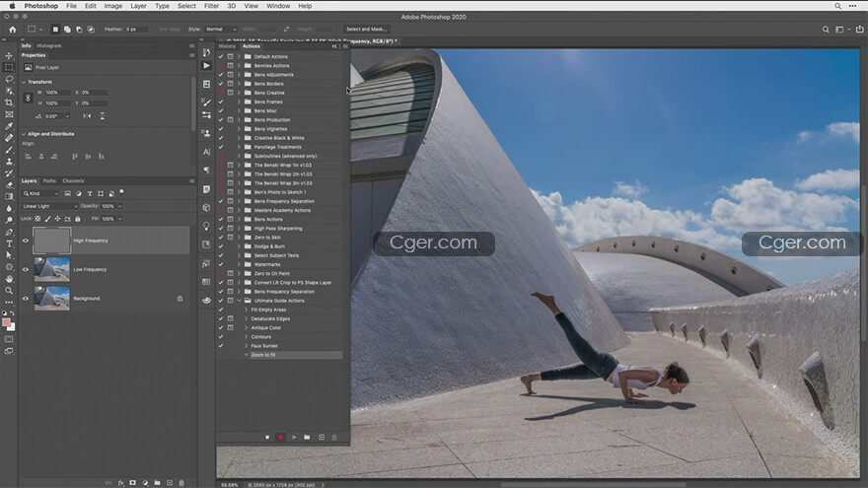This screenshot has width=868, height=488.
Task: Add layer mask at Layers panel bottom
Action: point(133,483)
